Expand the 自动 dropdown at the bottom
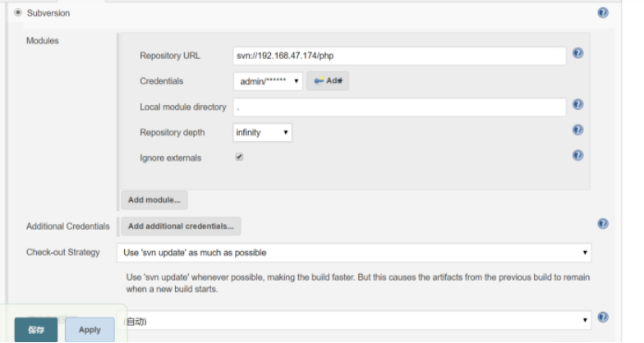Image resolution: width=644 pixels, height=343 pixels. point(355,320)
